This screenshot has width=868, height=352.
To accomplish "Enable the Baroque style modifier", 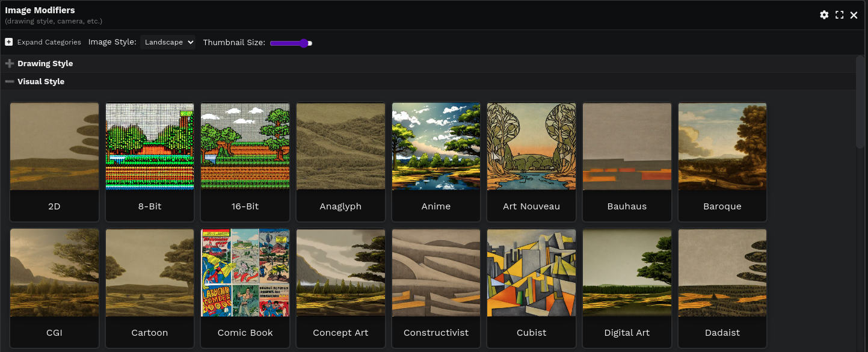I will point(722,147).
